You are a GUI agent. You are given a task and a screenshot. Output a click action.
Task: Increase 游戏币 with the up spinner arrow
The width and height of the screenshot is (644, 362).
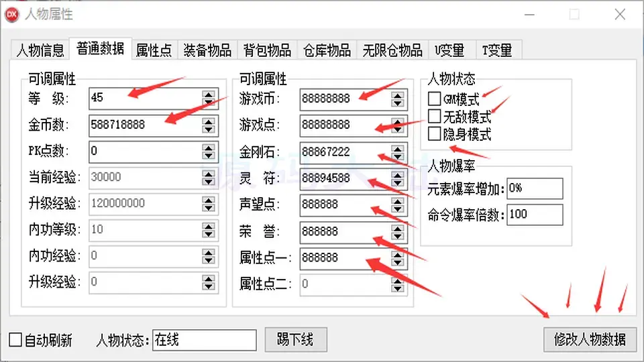click(397, 95)
